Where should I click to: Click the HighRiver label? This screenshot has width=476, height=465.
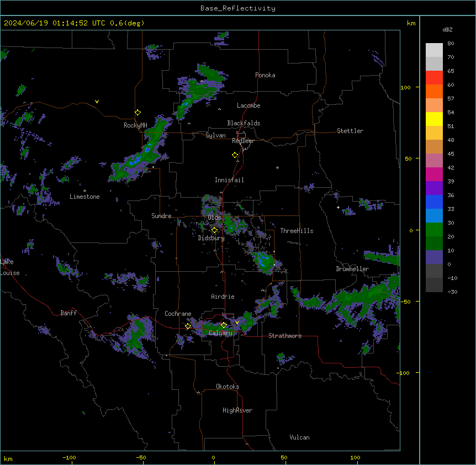[237, 410]
